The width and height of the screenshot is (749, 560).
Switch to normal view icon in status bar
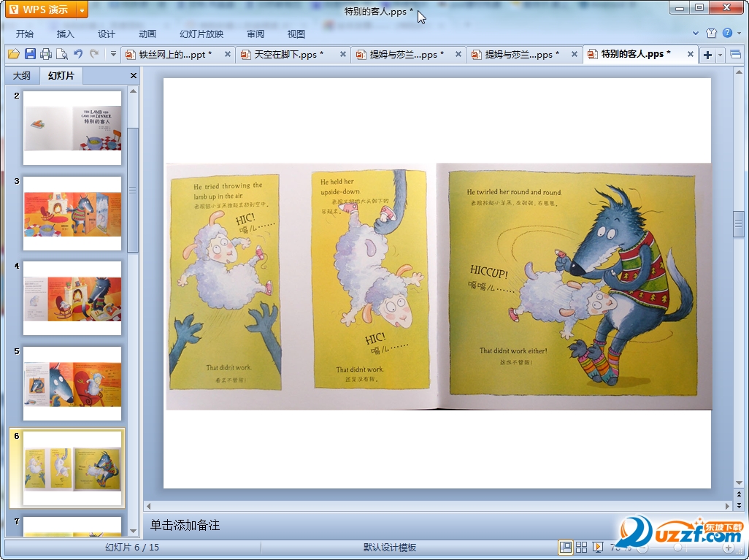point(565,547)
